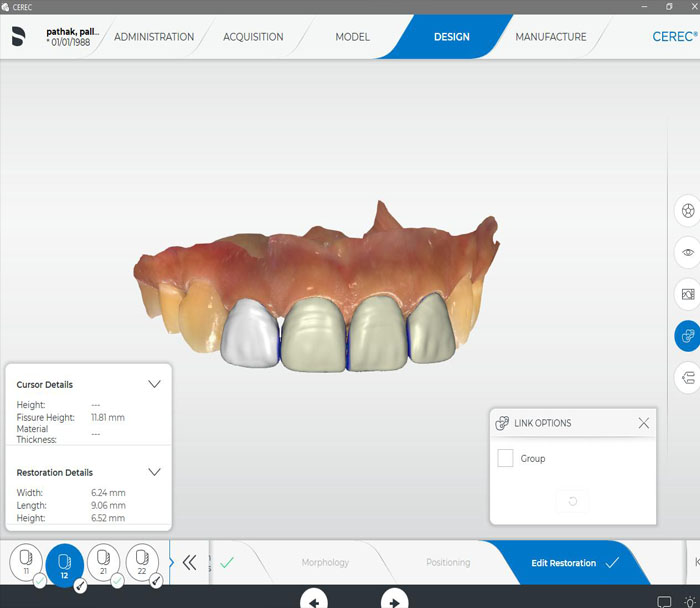Viewport: 700px width, 608px height.
Task: Click the tooth 22 veneer on model
Action: (x=431, y=329)
